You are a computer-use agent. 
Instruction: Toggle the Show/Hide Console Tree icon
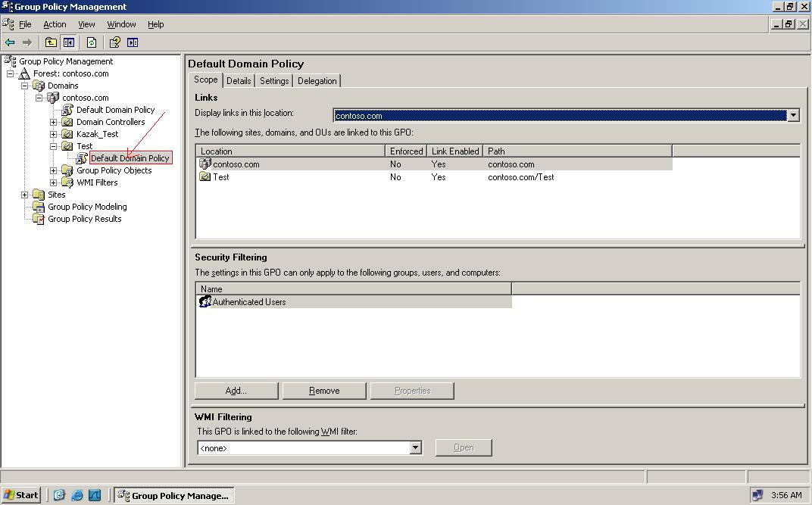68,42
